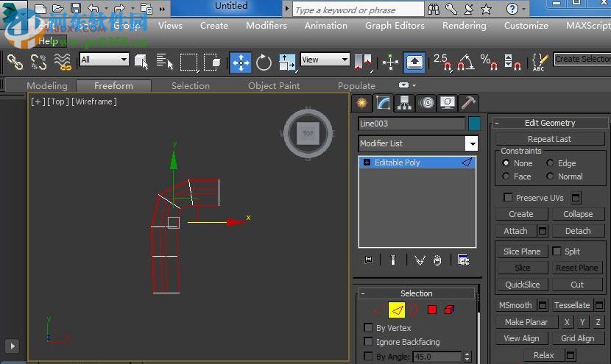Enable the Split checkbox

(557, 251)
